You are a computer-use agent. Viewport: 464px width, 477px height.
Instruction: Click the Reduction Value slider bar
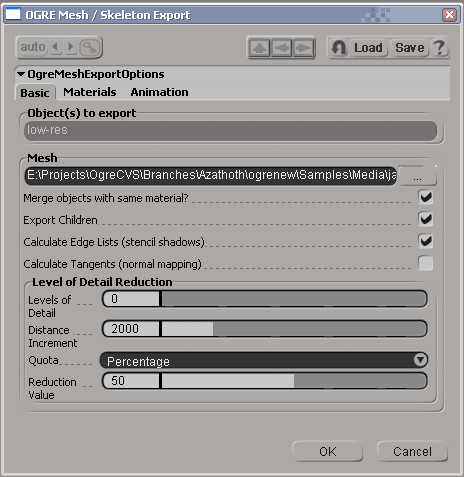265,381
